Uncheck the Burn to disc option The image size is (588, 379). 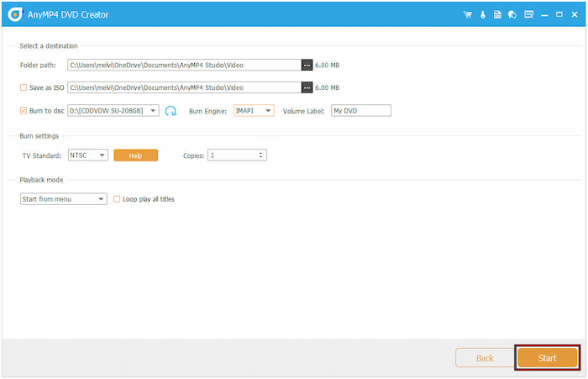point(24,110)
